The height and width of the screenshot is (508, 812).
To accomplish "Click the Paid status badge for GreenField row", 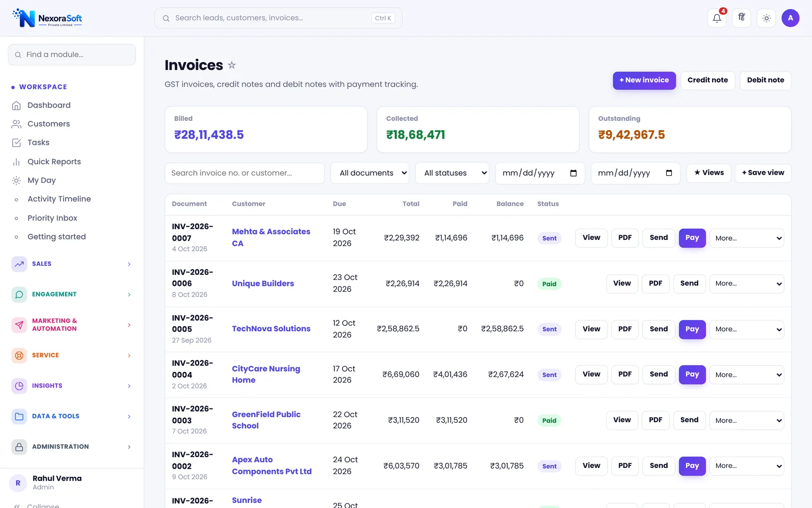I will tap(549, 421).
